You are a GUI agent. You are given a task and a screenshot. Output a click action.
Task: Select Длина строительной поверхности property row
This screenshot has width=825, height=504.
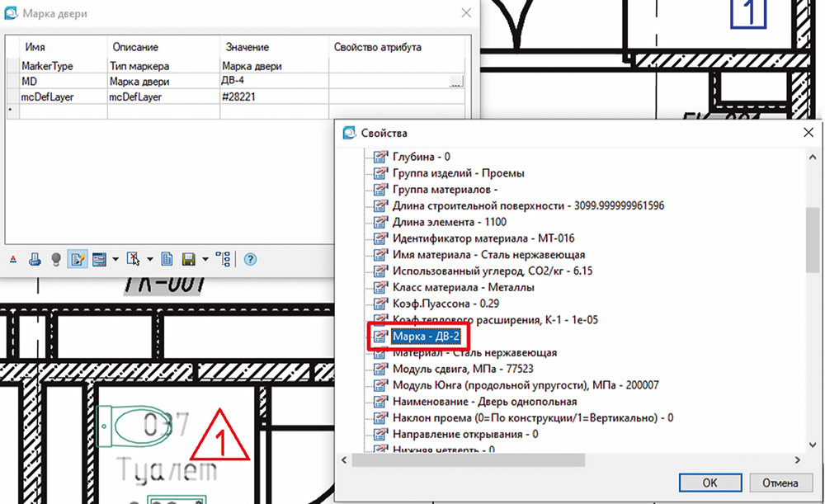528,205
